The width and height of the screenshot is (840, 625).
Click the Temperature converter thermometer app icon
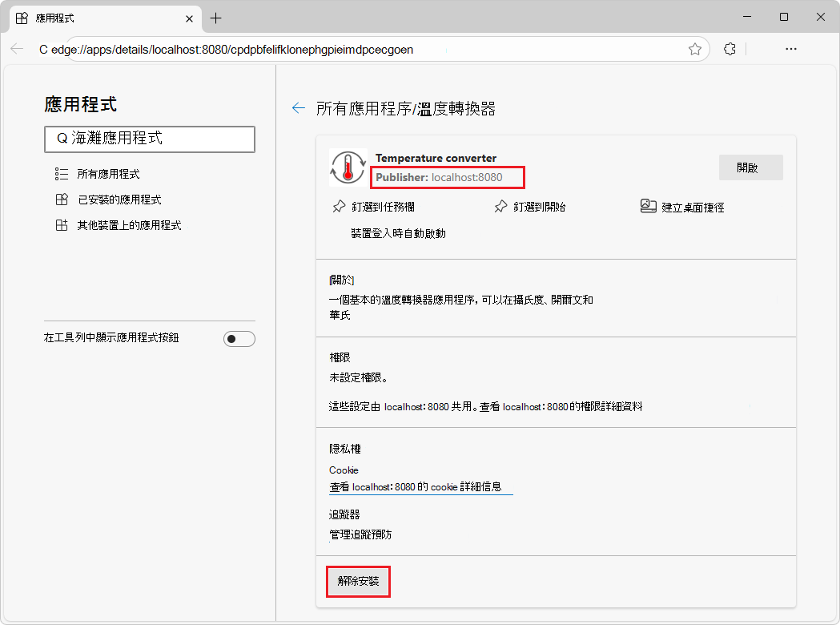pyautogui.click(x=347, y=167)
